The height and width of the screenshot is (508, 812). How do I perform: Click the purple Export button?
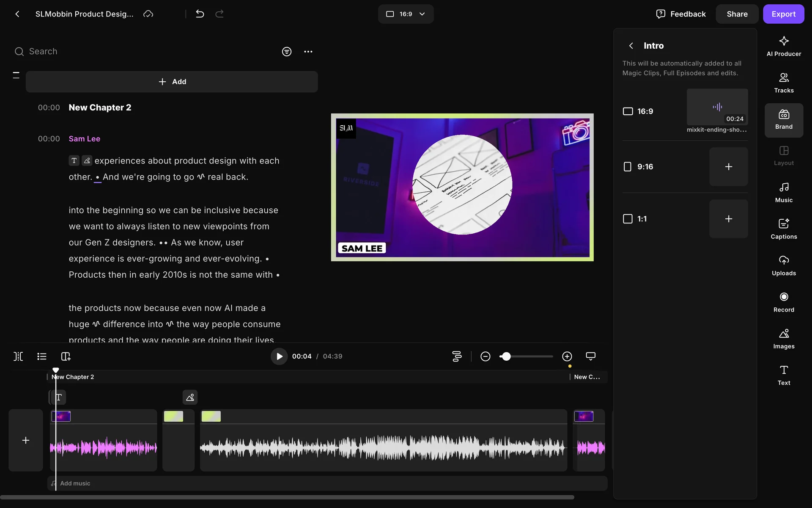pos(783,14)
